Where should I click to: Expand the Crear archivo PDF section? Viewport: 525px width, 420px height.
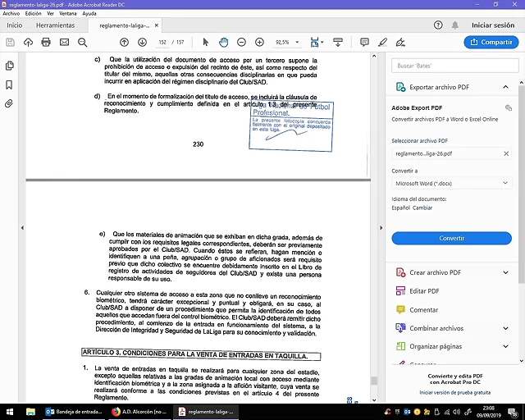[505, 272]
